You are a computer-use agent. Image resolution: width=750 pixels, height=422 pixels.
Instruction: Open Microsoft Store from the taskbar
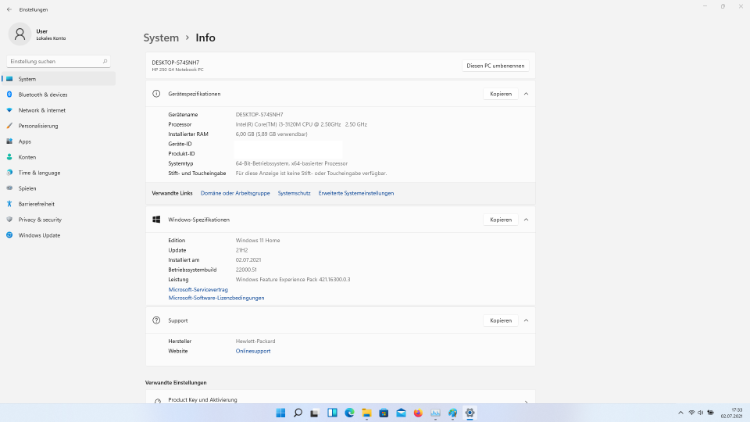384,412
